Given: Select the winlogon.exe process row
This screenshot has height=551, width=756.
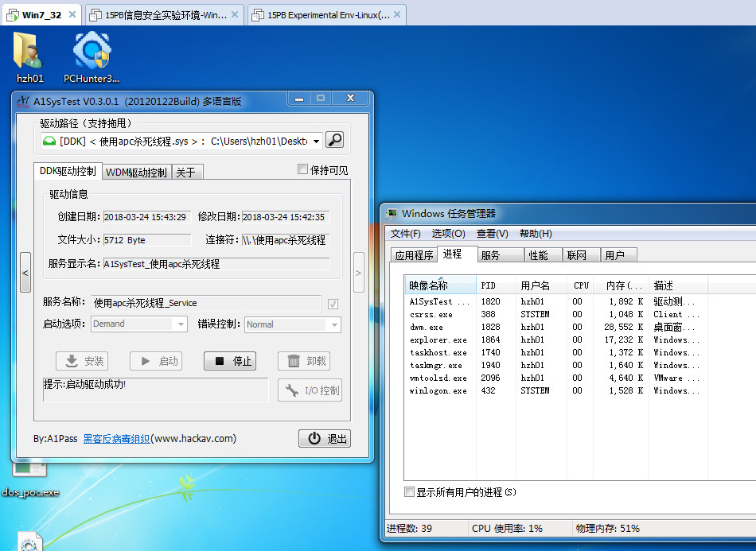Looking at the screenshot, I should (556, 390).
